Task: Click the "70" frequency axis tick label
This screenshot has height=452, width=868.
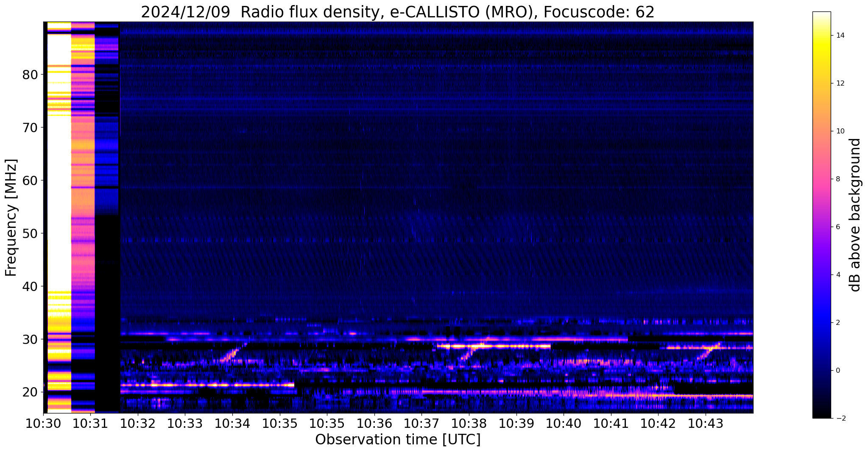Action: [30, 128]
